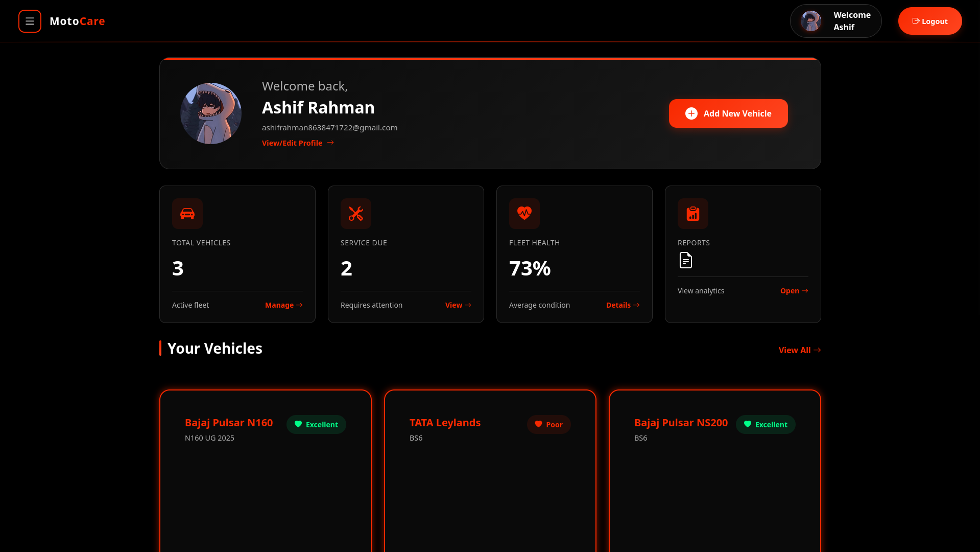
Task: Click Excellent badge on Pulsar NS200
Action: point(766,424)
